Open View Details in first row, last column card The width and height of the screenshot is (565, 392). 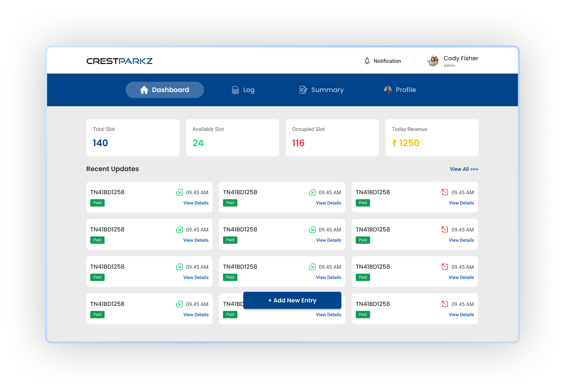462,203
